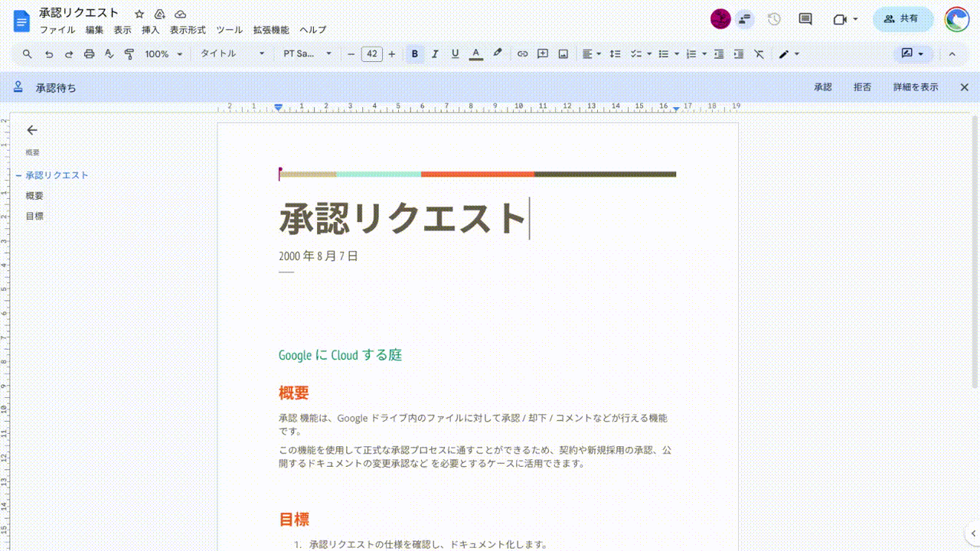Click the date 2000 年 8 月 7 日

318,256
